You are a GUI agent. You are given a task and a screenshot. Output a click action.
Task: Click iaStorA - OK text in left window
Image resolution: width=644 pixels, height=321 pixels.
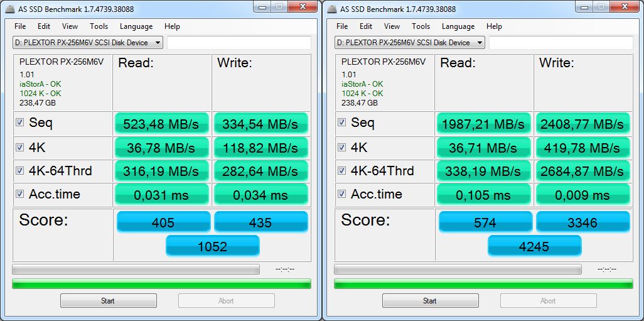coord(40,84)
